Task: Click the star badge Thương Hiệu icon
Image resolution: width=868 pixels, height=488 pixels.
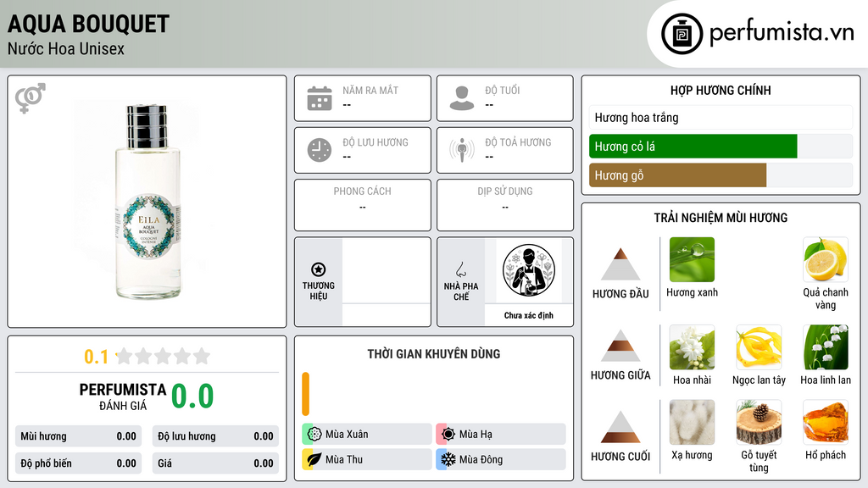Action: coord(319,269)
